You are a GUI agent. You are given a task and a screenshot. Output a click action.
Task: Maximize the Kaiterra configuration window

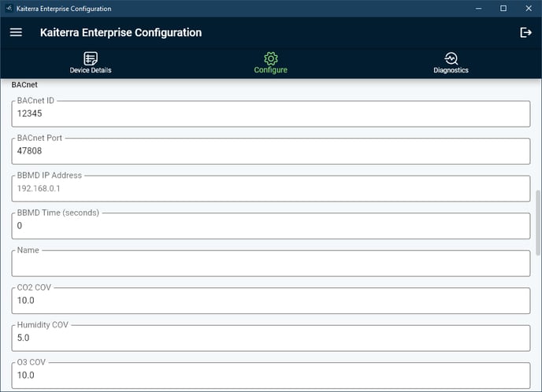(x=503, y=9)
